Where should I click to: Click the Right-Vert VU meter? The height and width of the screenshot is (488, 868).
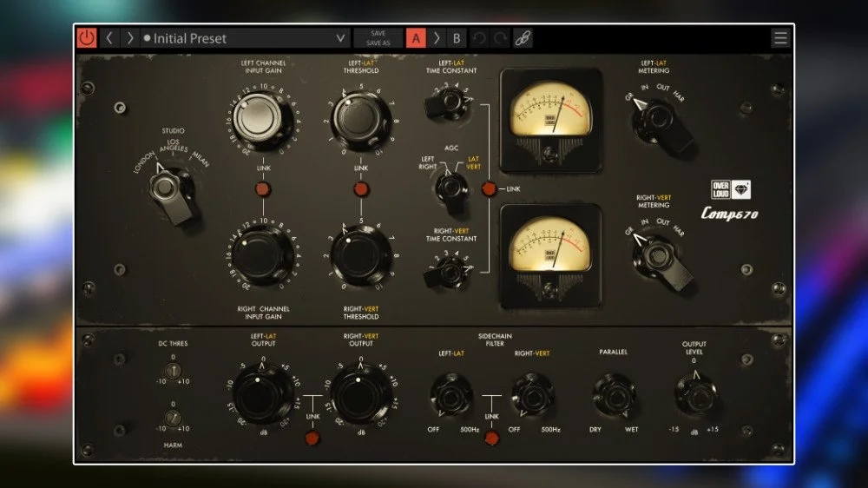550,255
